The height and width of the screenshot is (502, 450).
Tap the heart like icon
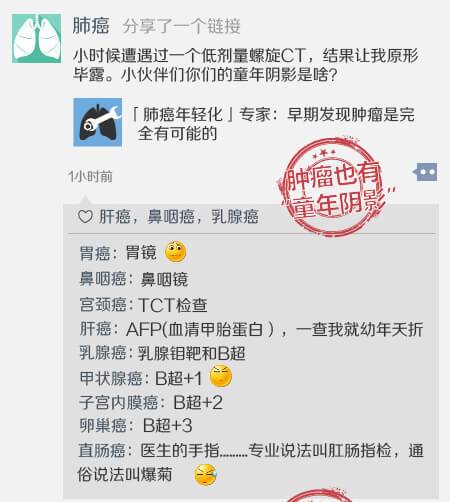[x=85, y=216]
